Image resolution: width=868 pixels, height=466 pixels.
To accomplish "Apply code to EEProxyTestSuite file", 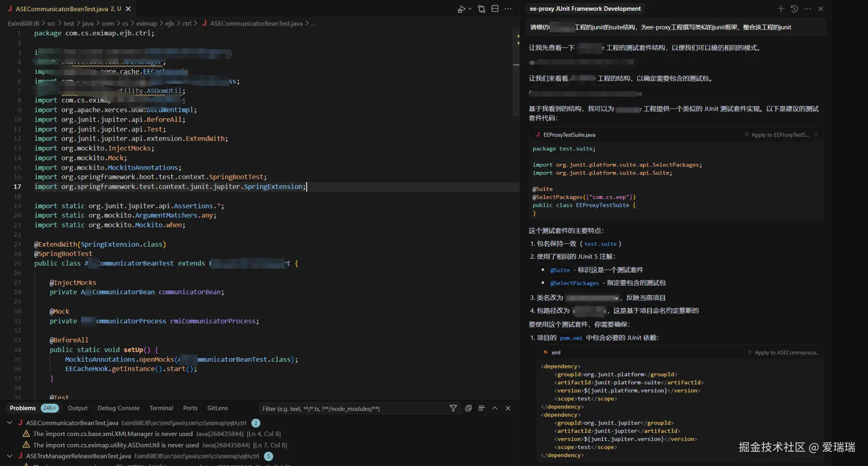I will [777, 135].
